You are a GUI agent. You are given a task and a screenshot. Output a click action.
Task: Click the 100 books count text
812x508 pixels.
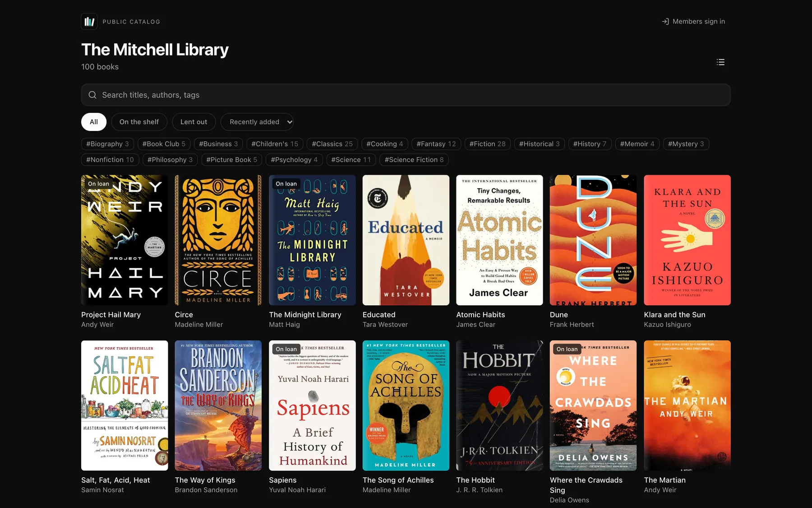100,67
